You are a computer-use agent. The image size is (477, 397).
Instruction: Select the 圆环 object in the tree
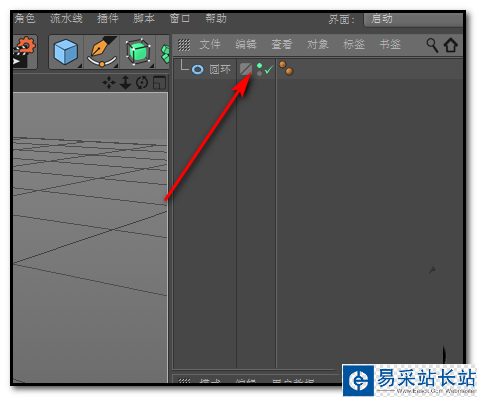220,69
